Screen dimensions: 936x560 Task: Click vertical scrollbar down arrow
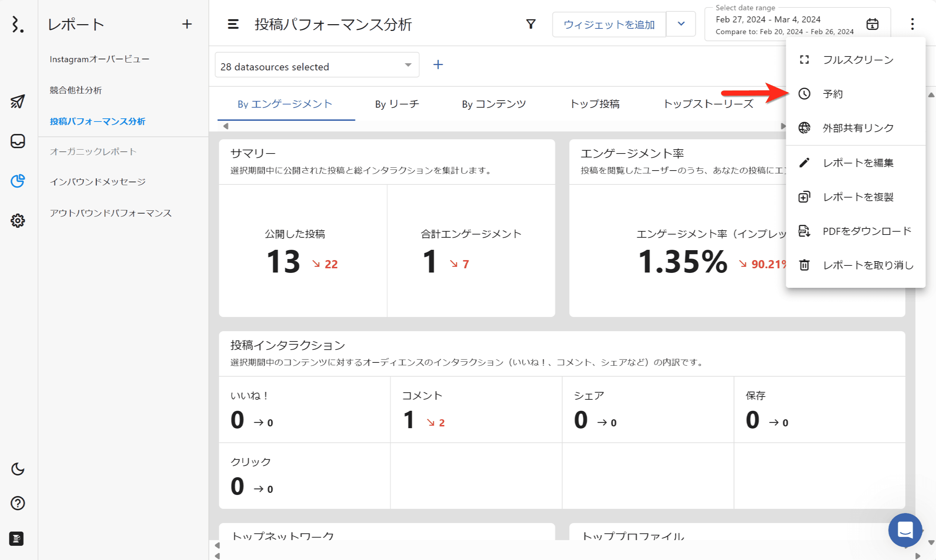click(931, 543)
